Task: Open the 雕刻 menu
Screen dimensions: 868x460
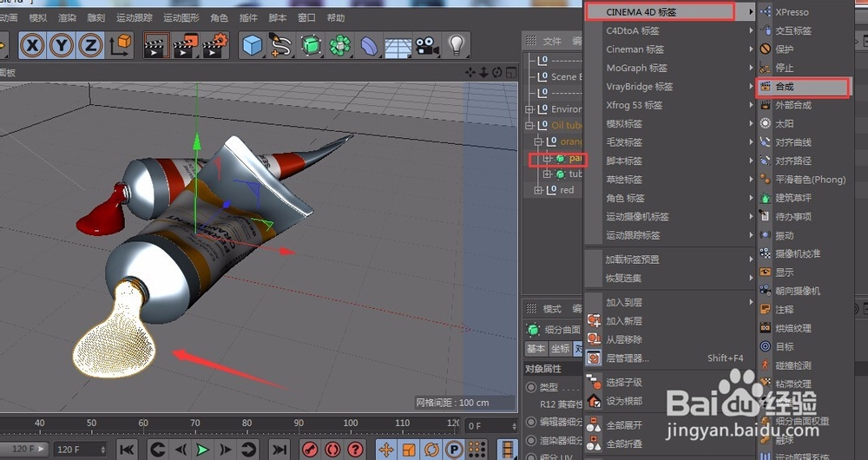Action: coord(96,17)
